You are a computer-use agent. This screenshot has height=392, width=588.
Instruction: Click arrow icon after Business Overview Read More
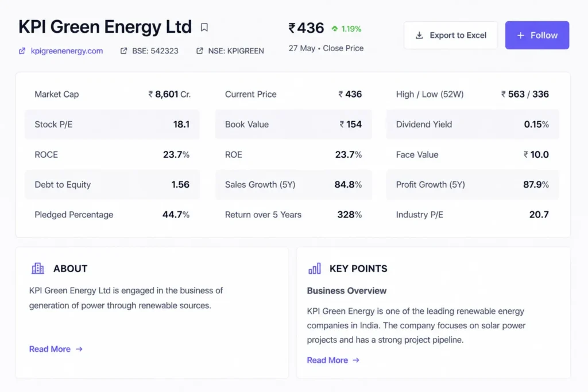[x=356, y=360]
